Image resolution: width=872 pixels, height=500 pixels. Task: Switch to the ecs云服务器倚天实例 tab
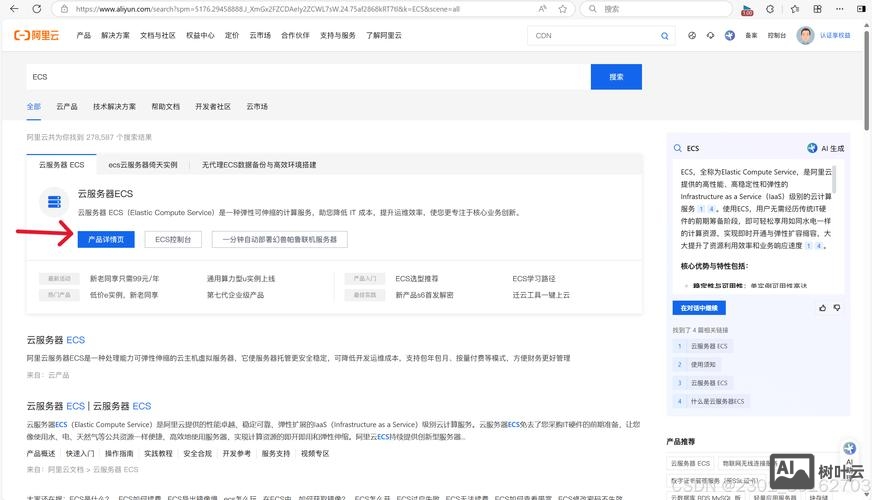pyautogui.click(x=143, y=165)
